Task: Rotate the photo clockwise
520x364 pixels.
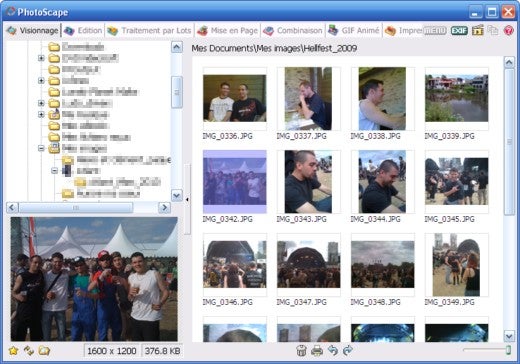Action: [348, 350]
